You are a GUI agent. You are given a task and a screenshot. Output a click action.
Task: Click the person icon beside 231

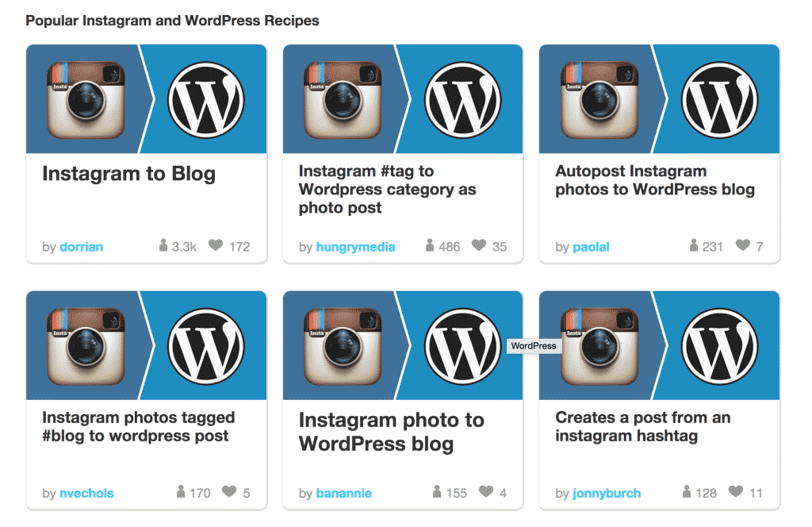(694, 245)
